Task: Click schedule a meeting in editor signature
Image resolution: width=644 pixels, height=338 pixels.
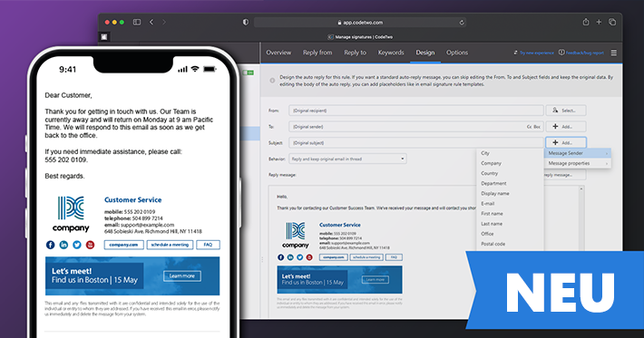Action: (x=366, y=257)
